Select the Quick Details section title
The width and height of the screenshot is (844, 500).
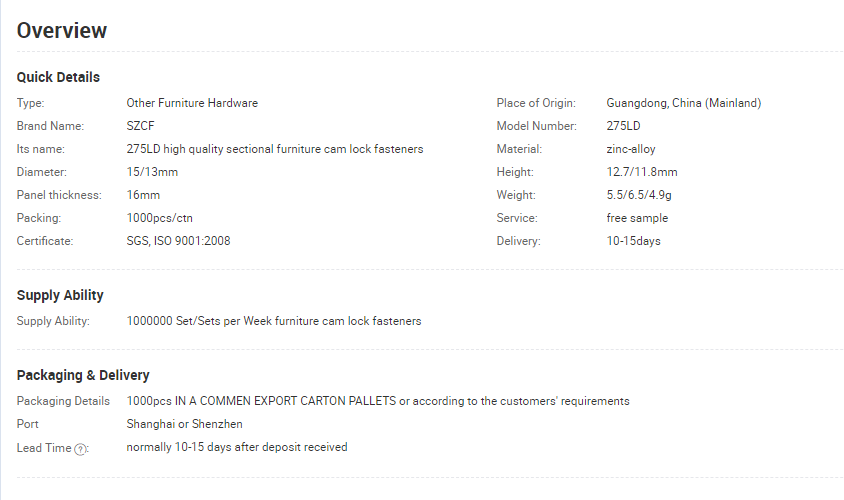click(x=58, y=77)
